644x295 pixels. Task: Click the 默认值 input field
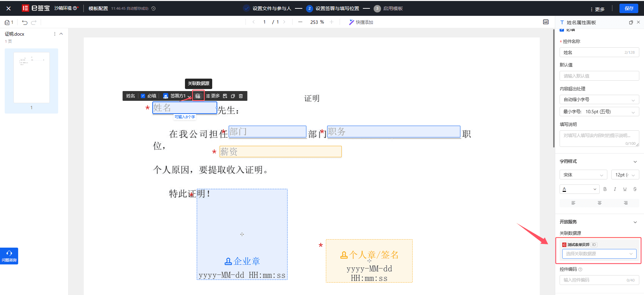pos(599,76)
